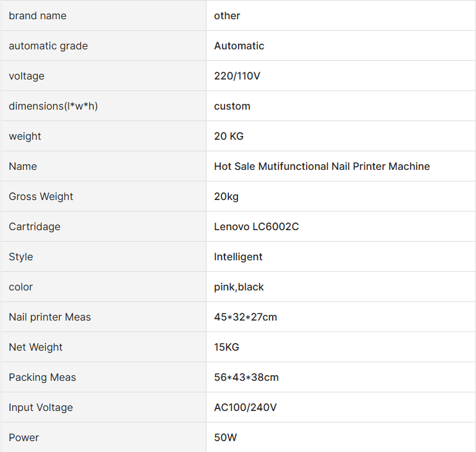This screenshot has width=476, height=452.
Task: Select the '56*43*38cm' packing measurement
Action: tap(246, 377)
